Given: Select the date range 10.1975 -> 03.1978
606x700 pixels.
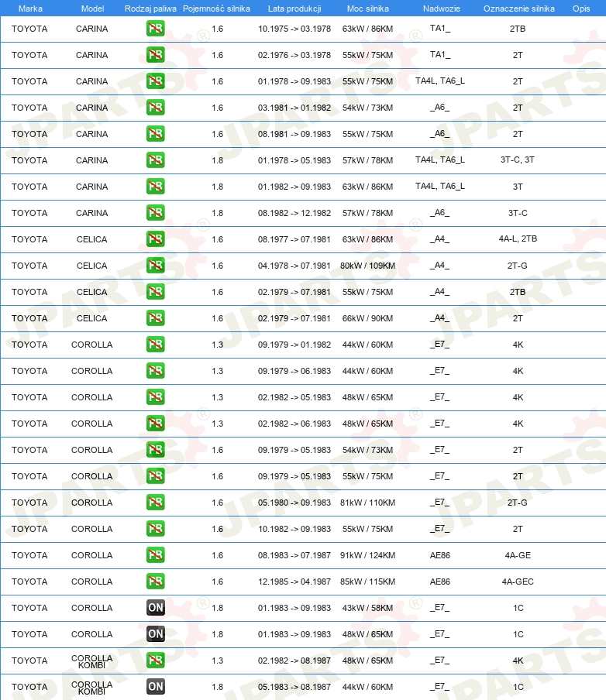Looking at the screenshot, I should click(294, 29).
